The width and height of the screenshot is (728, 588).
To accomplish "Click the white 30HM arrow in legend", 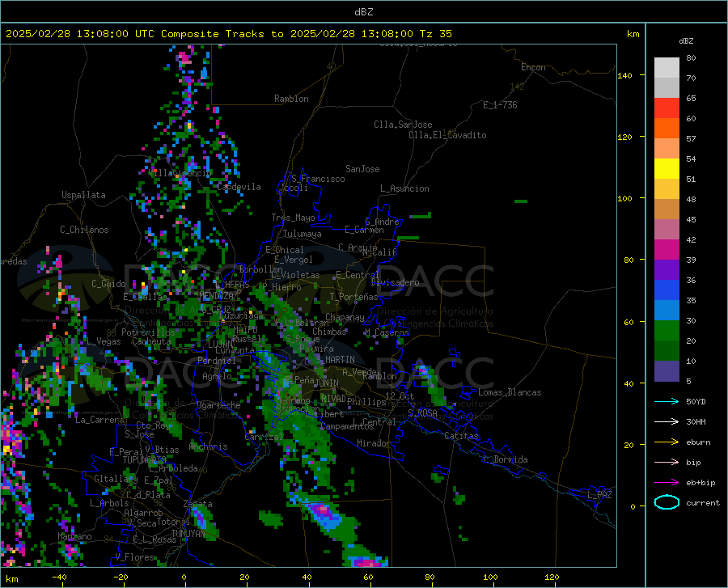I will 667,422.
